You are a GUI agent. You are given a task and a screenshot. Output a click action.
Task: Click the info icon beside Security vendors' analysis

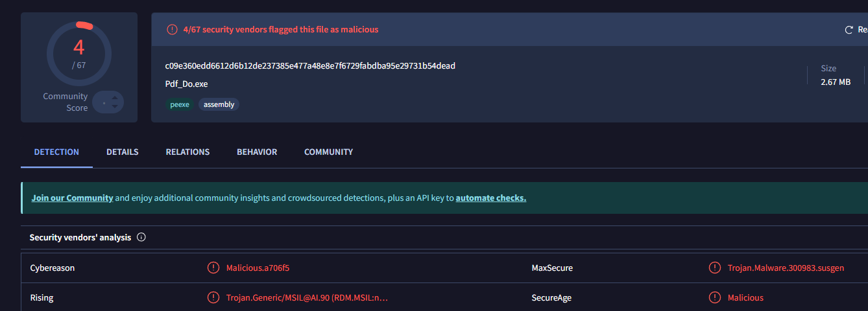[141, 238]
